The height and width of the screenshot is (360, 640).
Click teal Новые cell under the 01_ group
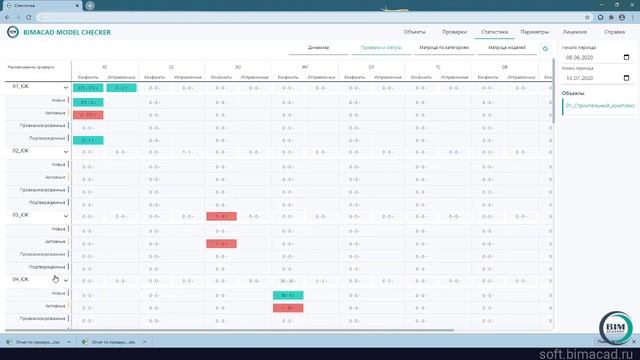tap(88, 102)
